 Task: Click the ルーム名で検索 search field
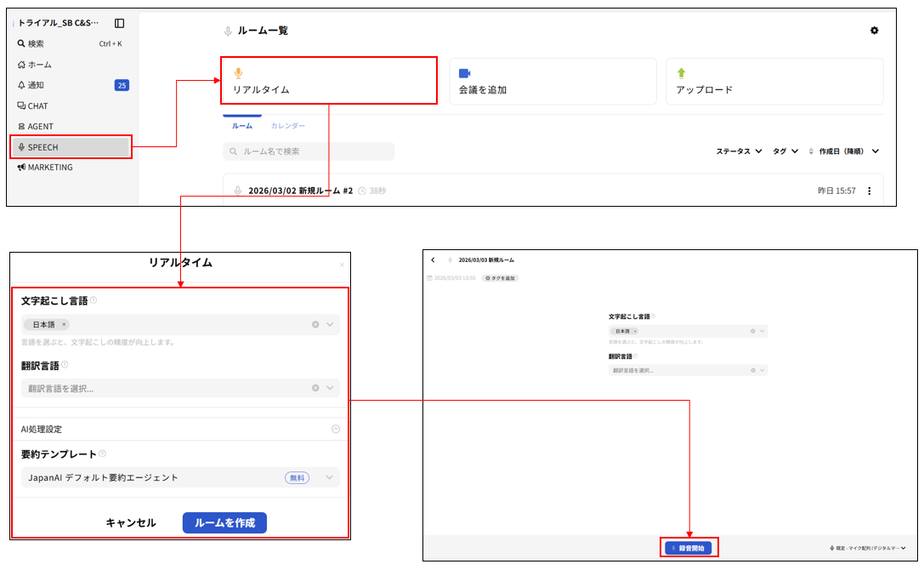pos(309,151)
